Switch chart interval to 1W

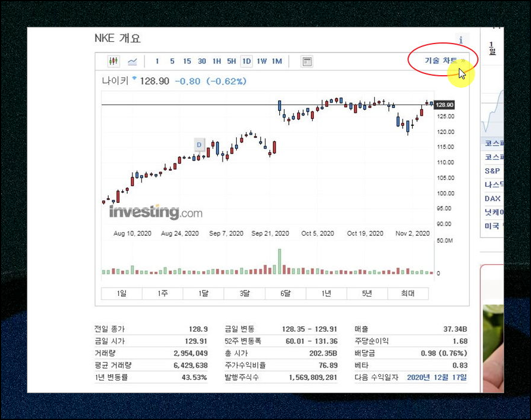[x=262, y=61]
